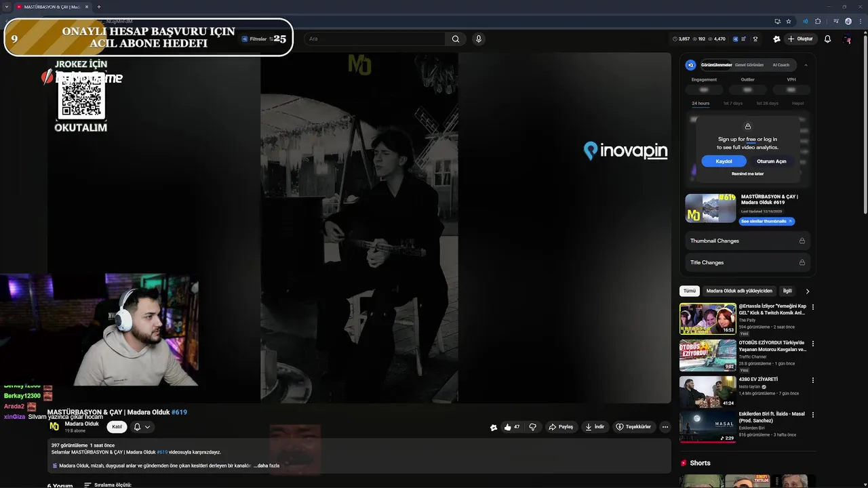
Task: Click the blue sound extension icon in toolbar
Action: tap(806, 21)
